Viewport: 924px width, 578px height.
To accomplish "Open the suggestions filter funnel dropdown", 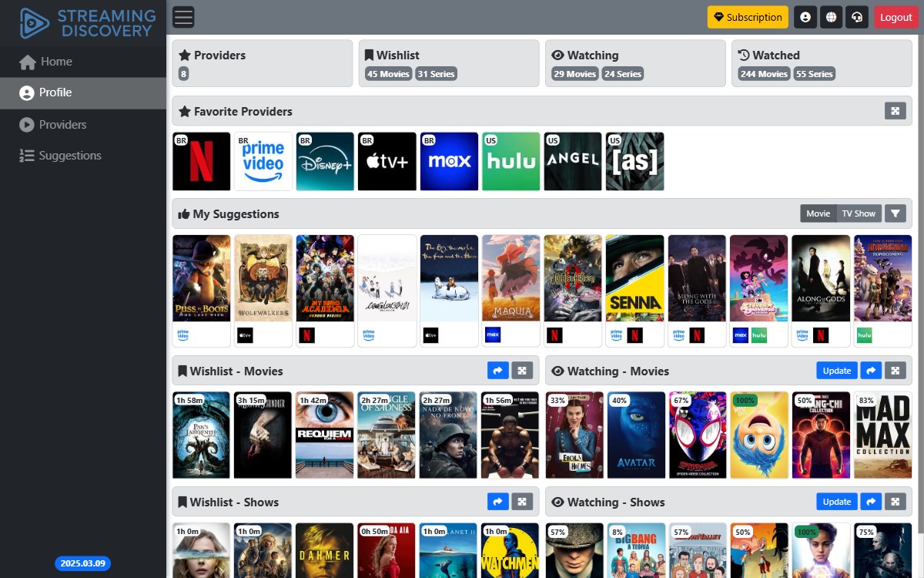I will pyautogui.click(x=896, y=213).
